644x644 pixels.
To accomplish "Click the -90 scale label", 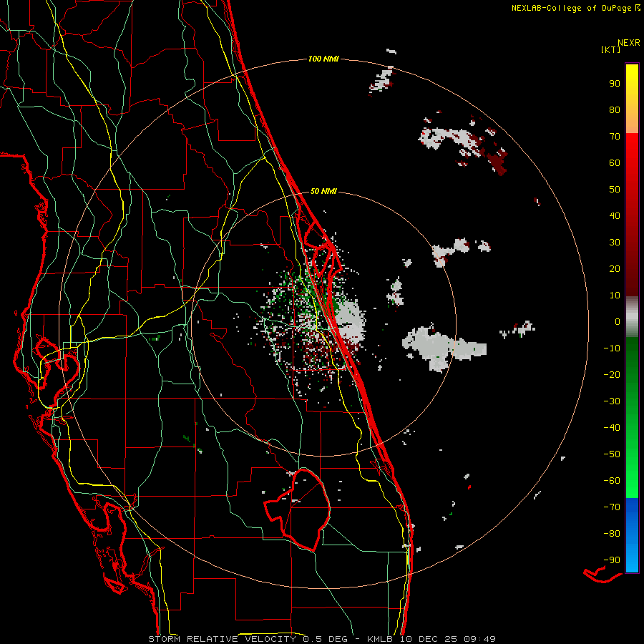I will 612,560.
